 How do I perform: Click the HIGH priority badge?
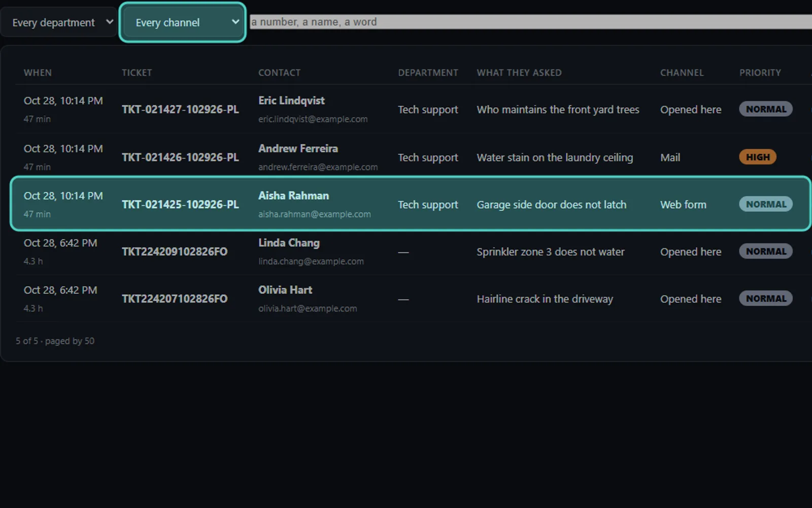tap(758, 157)
